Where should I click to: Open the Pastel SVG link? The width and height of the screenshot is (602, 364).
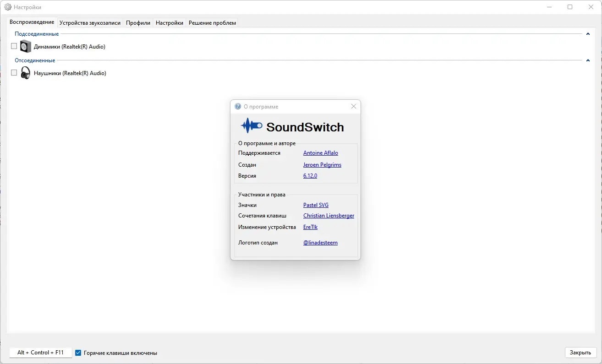[x=316, y=205]
